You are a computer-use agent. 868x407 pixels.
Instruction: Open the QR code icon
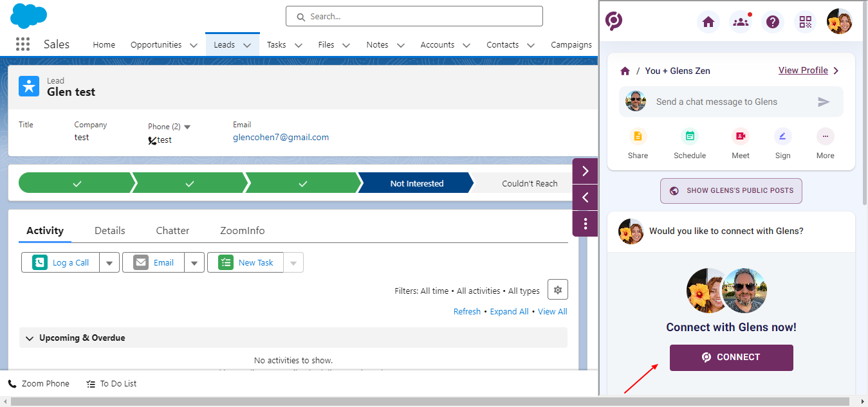806,22
